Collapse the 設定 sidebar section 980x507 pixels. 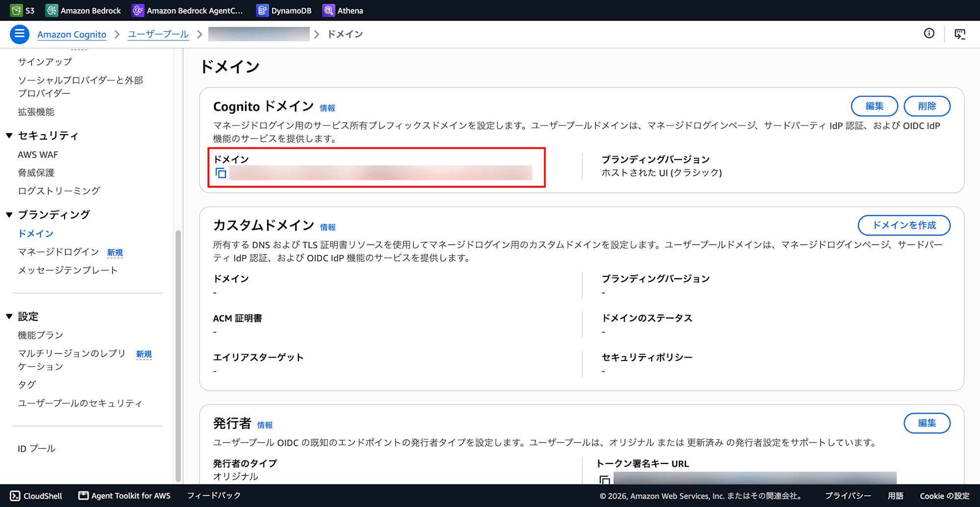pos(9,316)
